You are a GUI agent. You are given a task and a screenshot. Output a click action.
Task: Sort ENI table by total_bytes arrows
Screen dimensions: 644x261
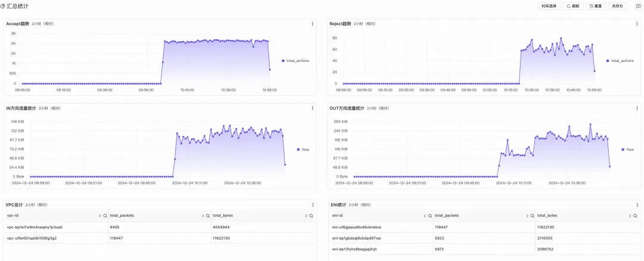tap(630, 215)
